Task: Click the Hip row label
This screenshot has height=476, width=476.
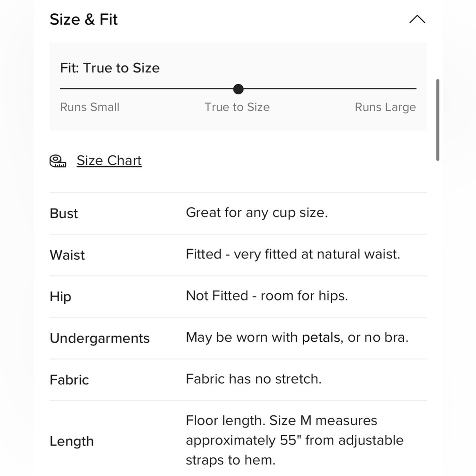Action: (x=60, y=297)
